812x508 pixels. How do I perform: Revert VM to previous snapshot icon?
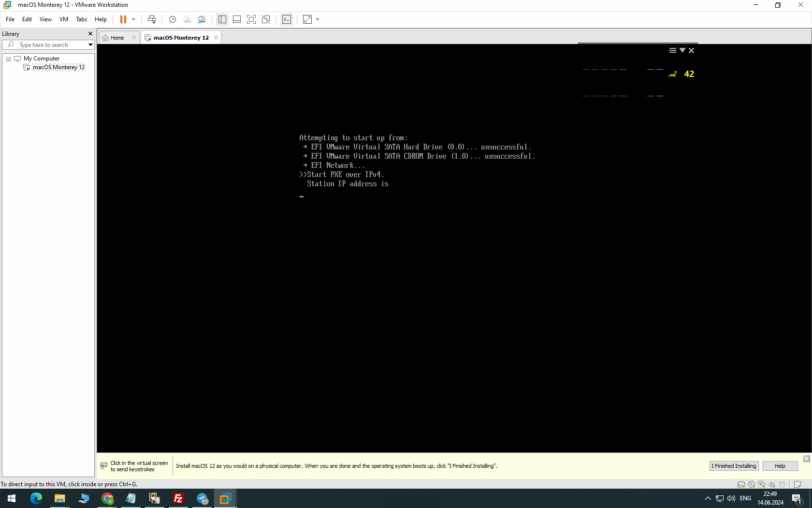coord(187,19)
